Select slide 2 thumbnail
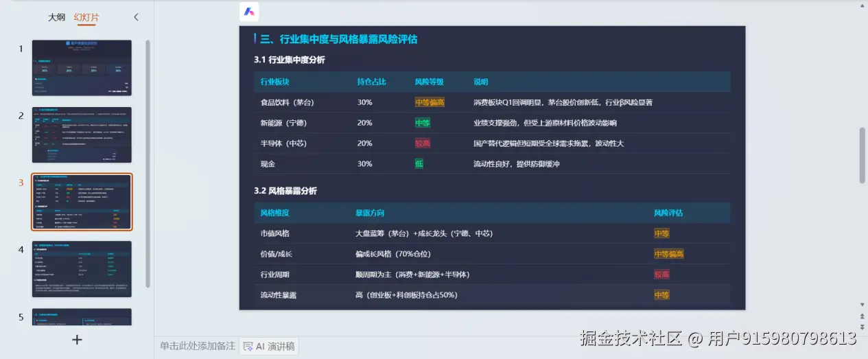This screenshot has height=359, width=868. (x=82, y=135)
